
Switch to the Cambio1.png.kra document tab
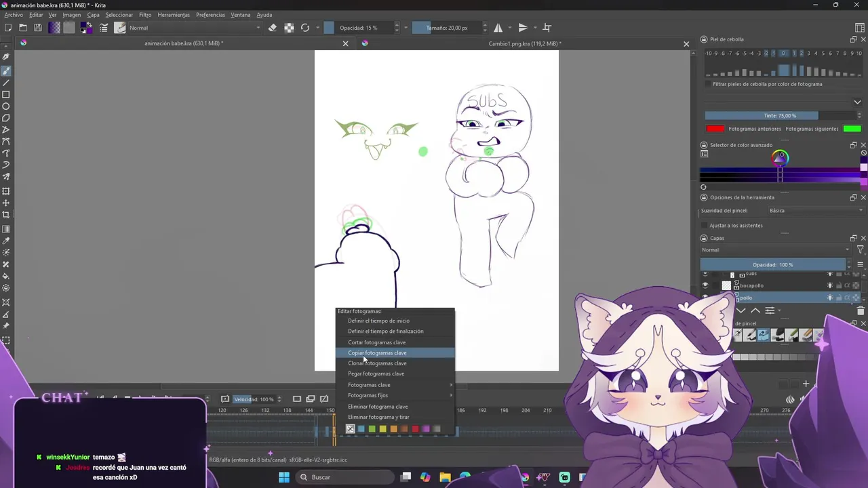[x=524, y=43]
